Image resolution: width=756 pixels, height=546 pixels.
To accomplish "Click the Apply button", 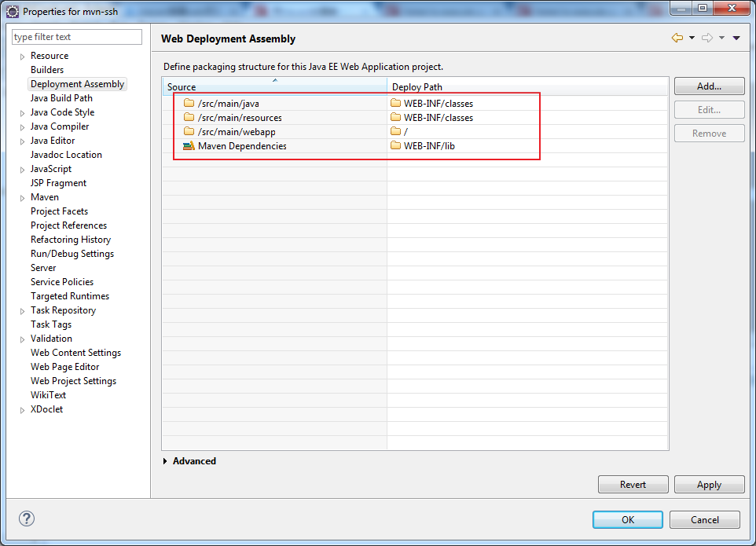I will (x=709, y=484).
